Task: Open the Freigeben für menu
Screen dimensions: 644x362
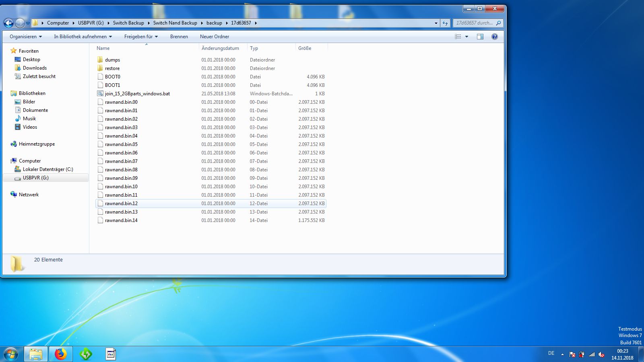Action: point(141,37)
